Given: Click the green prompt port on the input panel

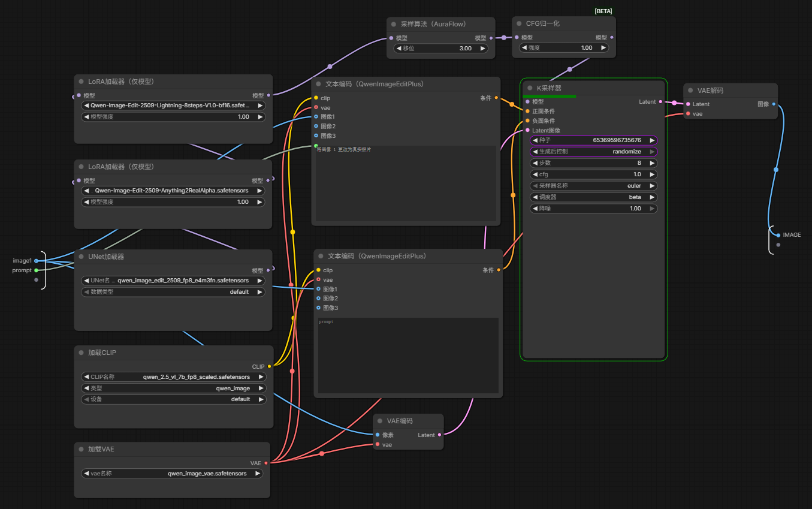Looking at the screenshot, I should [x=36, y=270].
